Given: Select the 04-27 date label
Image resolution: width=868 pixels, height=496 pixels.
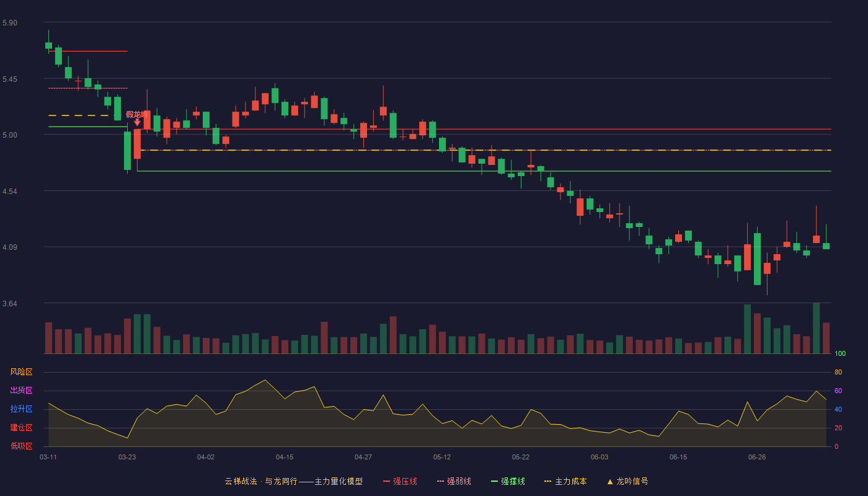Looking at the screenshot, I should (x=363, y=457).
